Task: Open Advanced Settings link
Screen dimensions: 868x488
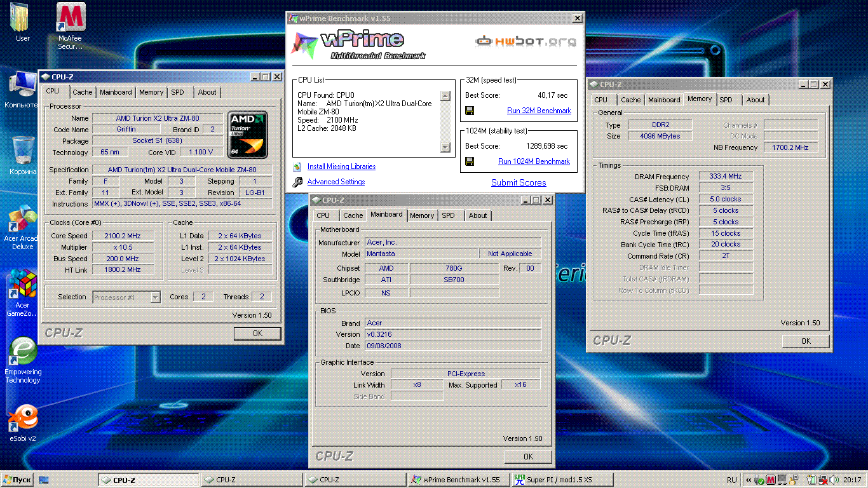Action: 336,182
